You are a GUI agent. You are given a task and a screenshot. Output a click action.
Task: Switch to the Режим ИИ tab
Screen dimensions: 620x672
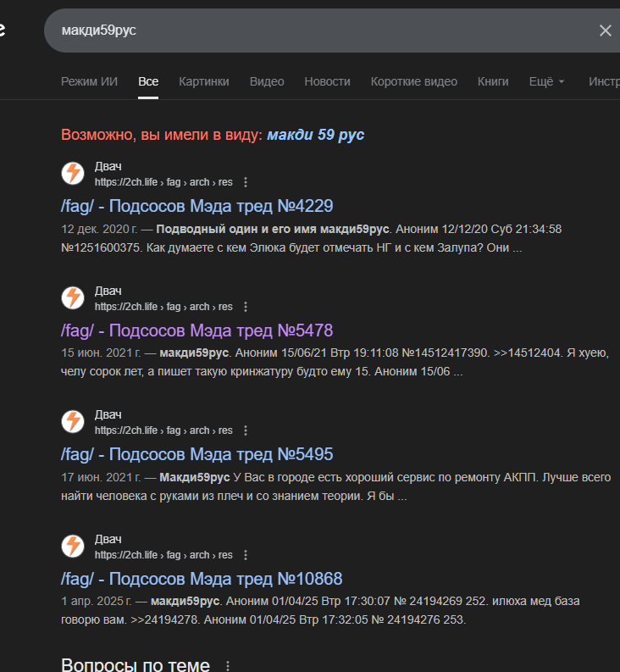pos(89,81)
